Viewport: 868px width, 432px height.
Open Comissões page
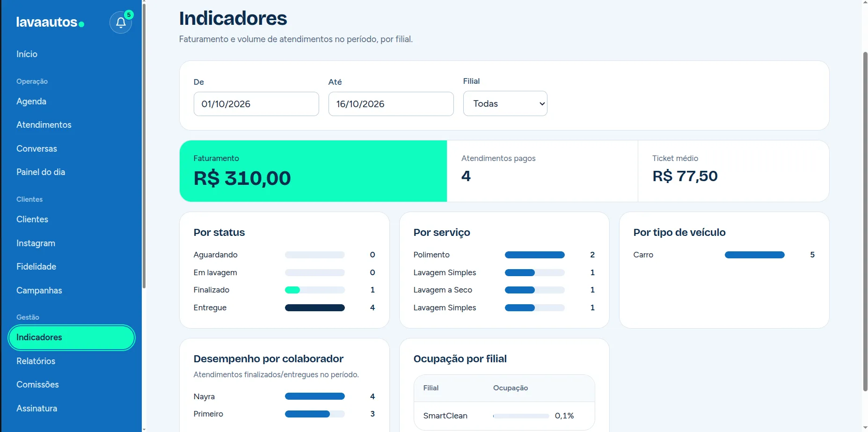[x=37, y=385]
